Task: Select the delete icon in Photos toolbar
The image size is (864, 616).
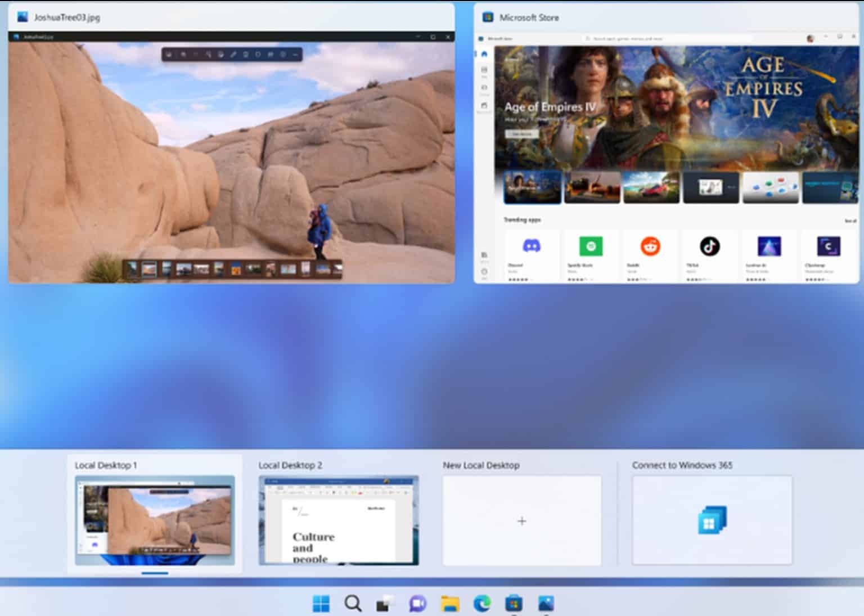Action: (x=245, y=54)
